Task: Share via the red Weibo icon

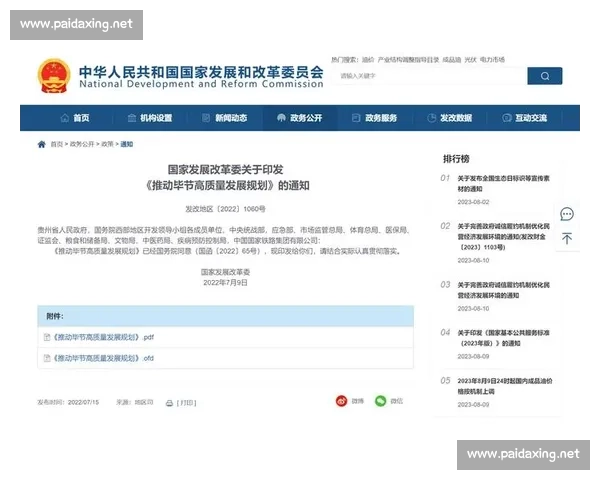Action: coord(341,401)
